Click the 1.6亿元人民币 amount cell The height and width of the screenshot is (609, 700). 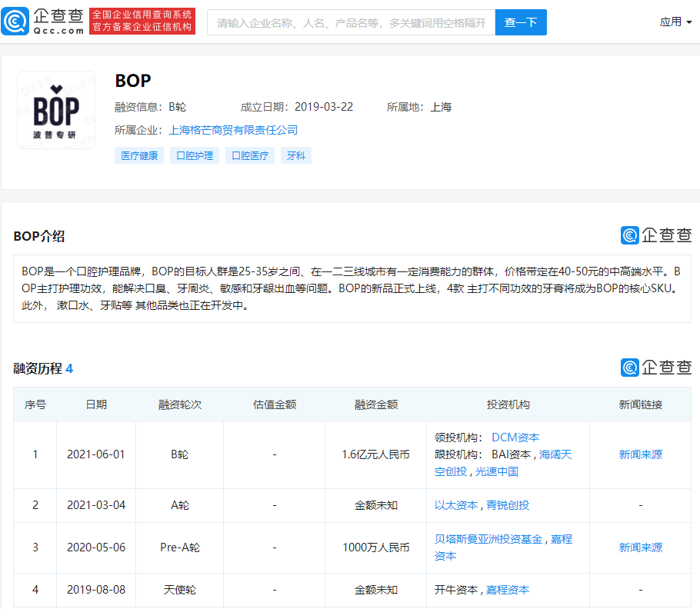[375, 454]
